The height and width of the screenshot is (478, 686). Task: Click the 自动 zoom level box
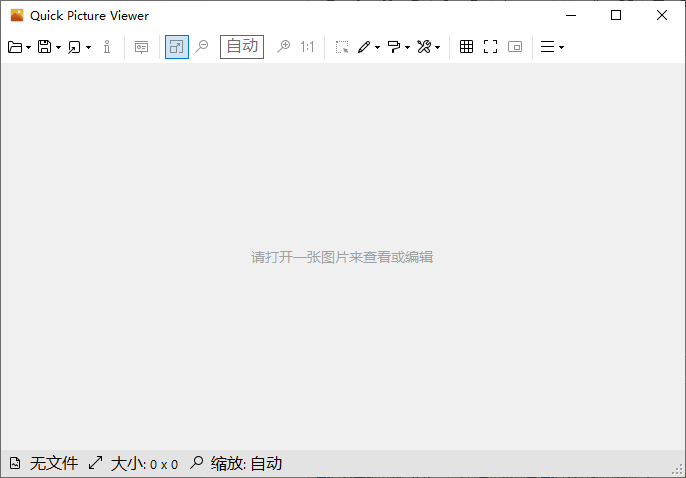click(x=242, y=47)
